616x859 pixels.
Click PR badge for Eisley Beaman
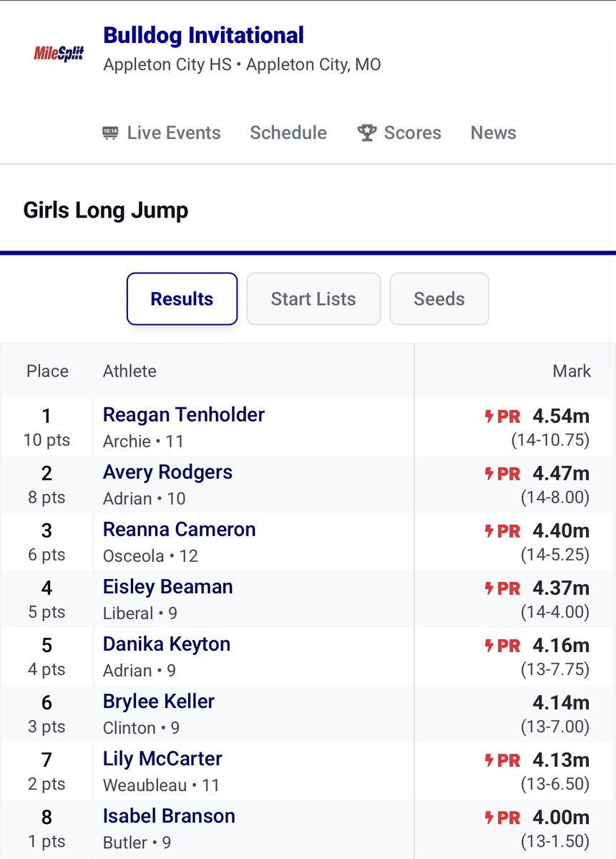tap(503, 588)
